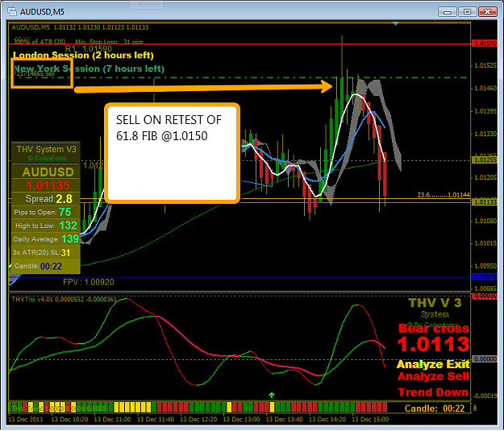
Task: Click the '13 Dec 13:40' time axis label
Action: point(285,420)
